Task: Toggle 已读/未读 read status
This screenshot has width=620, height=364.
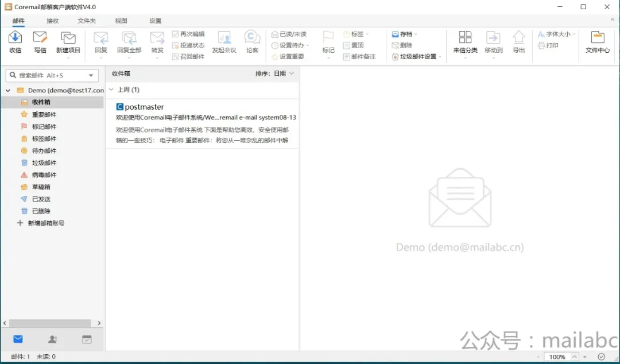Action: pos(289,34)
